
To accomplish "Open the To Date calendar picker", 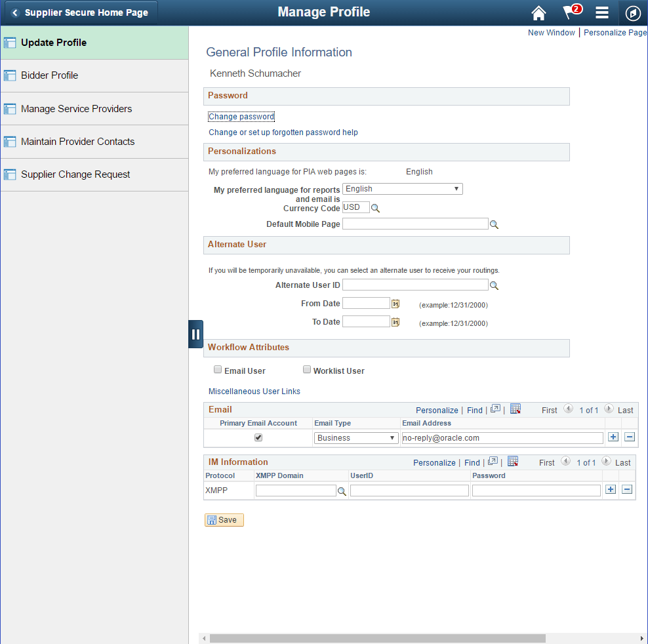I will pos(395,321).
